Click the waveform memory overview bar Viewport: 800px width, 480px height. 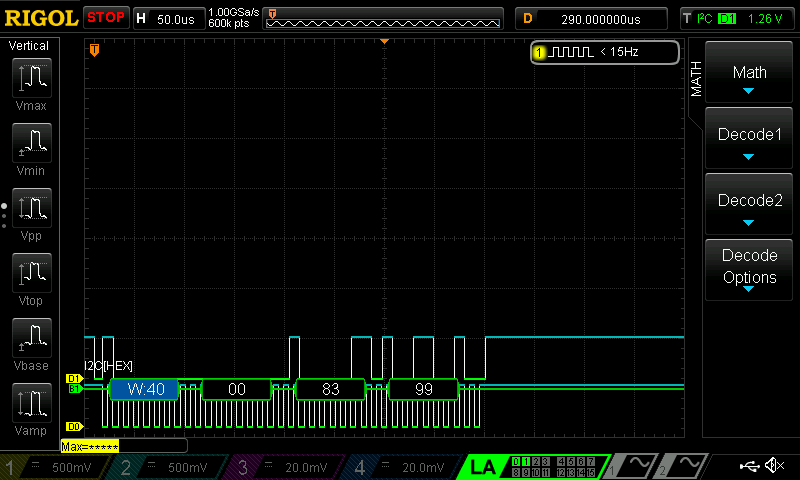pos(383,19)
